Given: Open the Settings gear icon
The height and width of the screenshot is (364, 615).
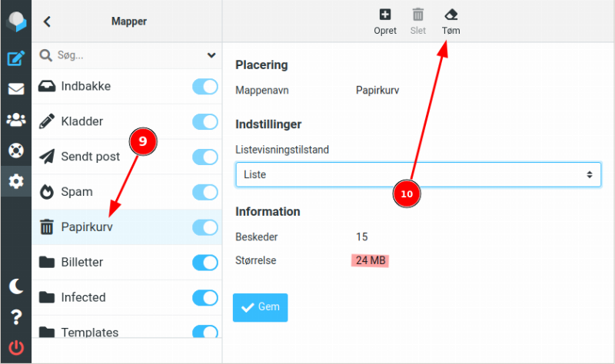Looking at the screenshot, I should (x=15, y=181).
